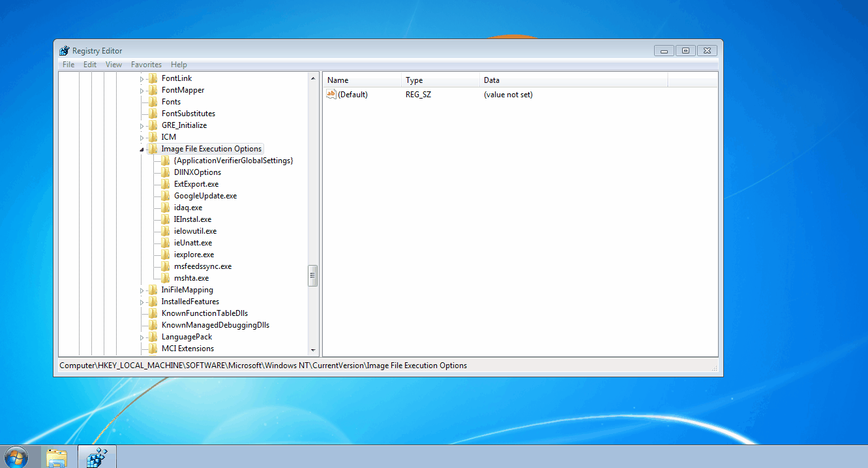Click the ieUnatt.exe folder icon
Viewport: 868px width, 468px height.
(166, 243)
